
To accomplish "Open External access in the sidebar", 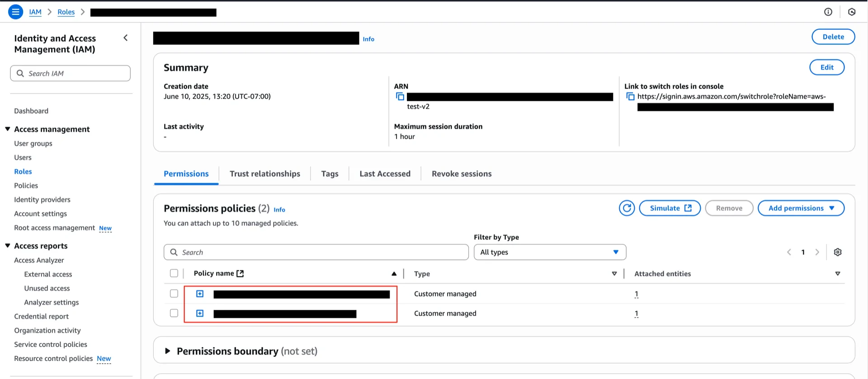I will point(48,274).
